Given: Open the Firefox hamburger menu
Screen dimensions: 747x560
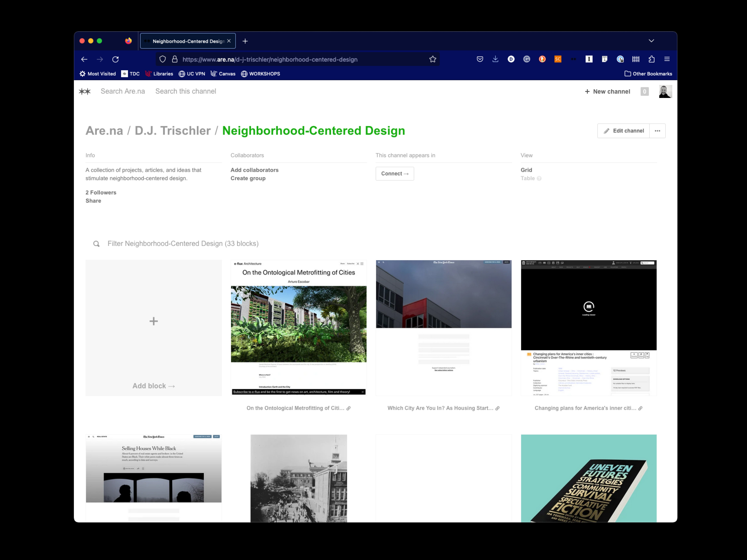Looking at the screenshot, I should [x=667, y=59].
